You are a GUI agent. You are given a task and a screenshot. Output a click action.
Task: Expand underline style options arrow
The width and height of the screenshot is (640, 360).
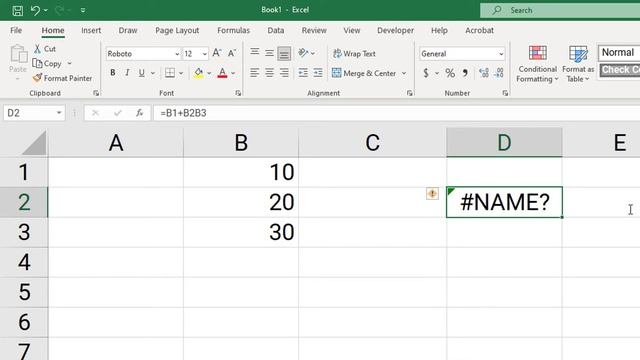pos(153,73)
